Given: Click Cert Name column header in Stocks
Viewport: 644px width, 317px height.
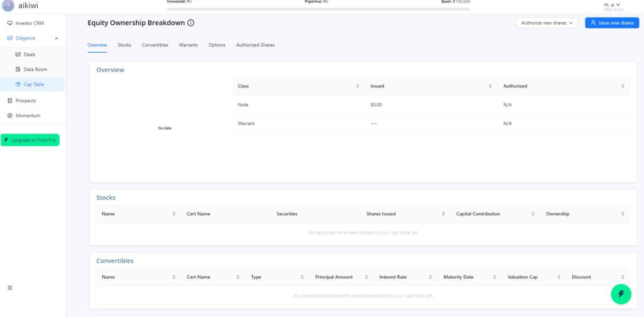Looking at the screenshot, I should (x=198, y=214).
